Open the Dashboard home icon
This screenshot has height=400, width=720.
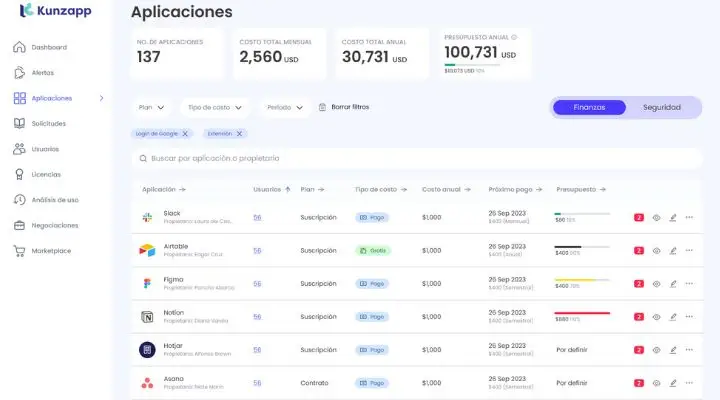pos(19,47)
